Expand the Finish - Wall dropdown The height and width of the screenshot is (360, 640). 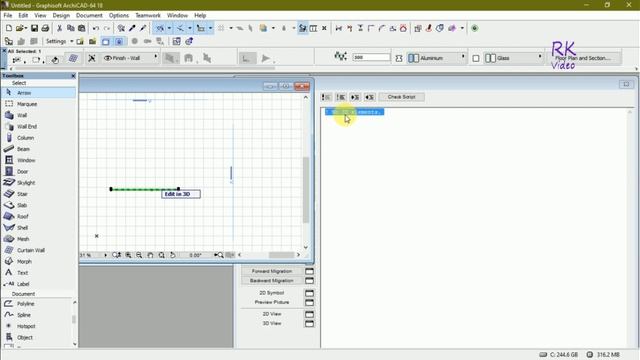130,58
